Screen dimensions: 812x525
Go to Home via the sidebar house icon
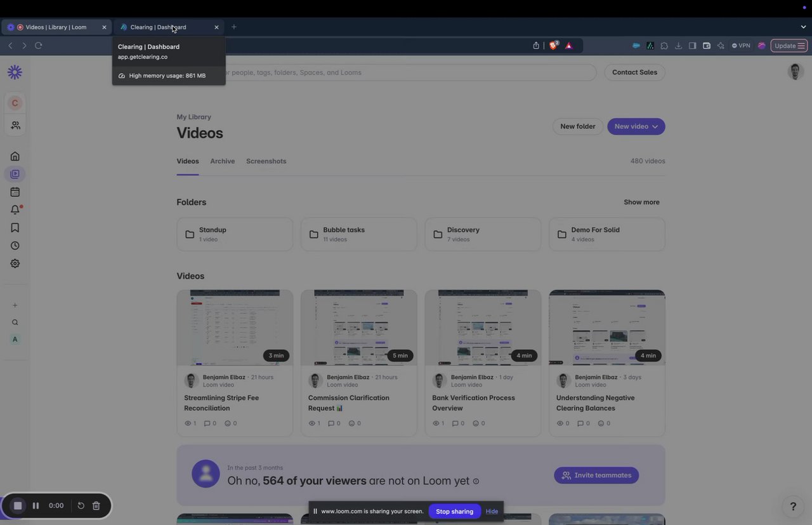(15, 156)
